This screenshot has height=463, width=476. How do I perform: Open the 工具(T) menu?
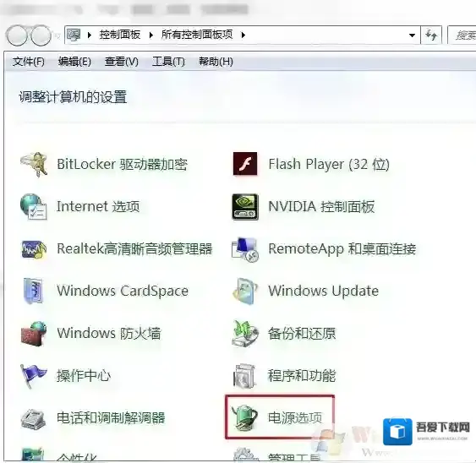(168, 62)
